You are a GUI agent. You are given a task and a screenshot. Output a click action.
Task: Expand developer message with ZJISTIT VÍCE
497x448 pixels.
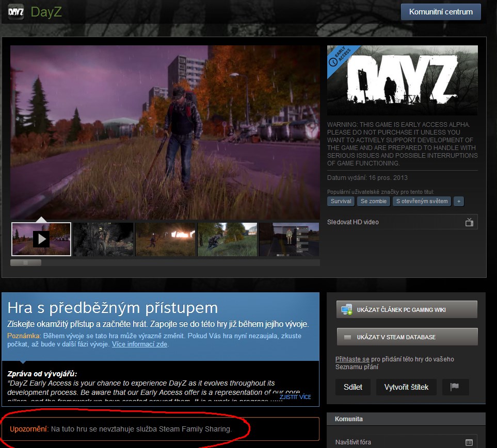click(x=295, y=397)
